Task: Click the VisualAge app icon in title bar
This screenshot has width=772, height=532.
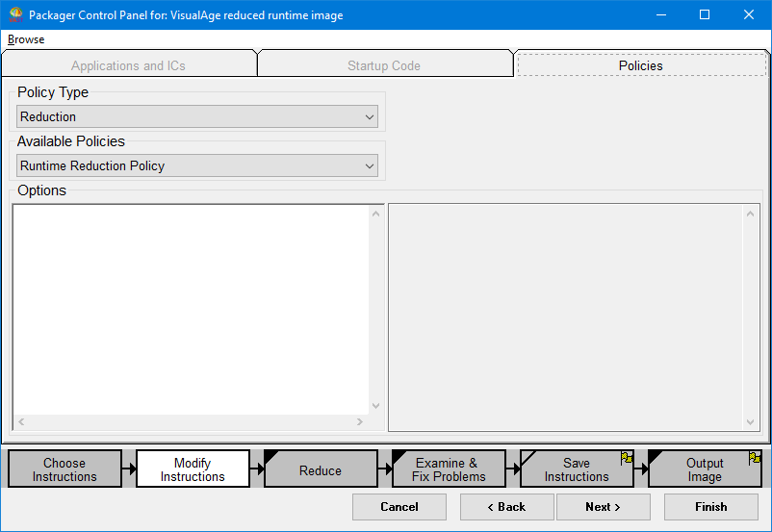Action: tap(15, 15)
